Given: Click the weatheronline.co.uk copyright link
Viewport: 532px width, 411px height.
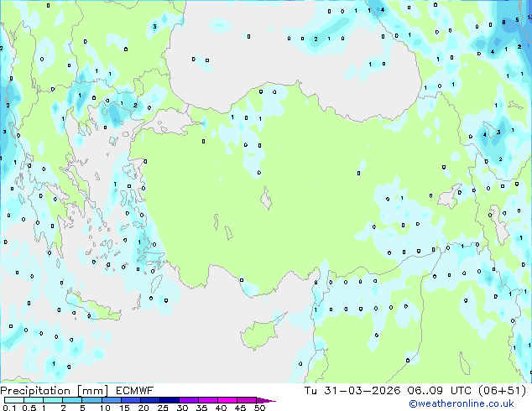Looking at the screenshot, I should [x=461, y=403].
